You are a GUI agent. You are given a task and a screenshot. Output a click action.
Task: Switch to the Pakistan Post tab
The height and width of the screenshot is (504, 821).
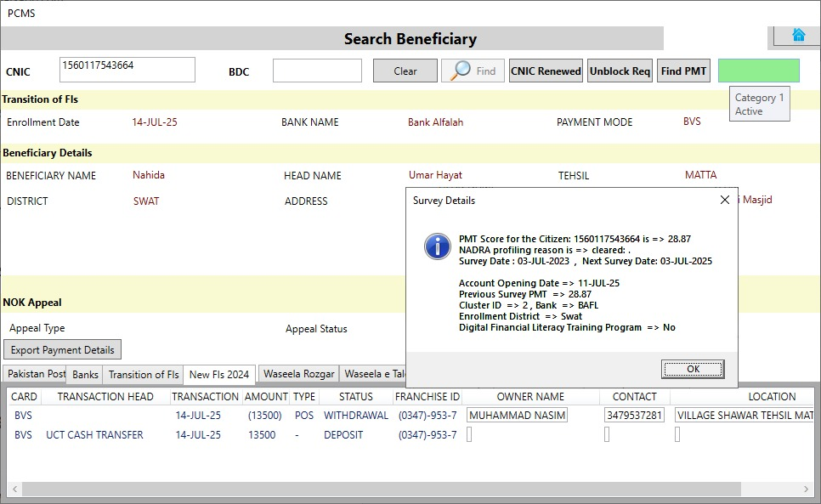[37, 374]
